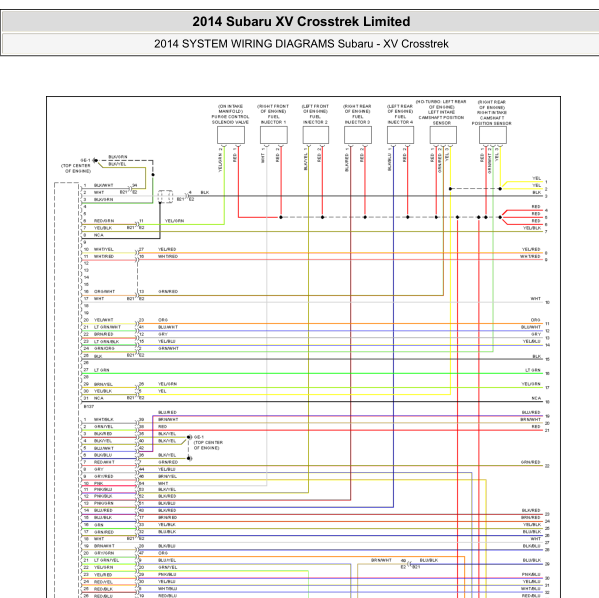Click the vertical 'GRN/WHT' label under right camshaft sensor
Viewport: 599px width, 598px height.
click(x=489, y=163)
